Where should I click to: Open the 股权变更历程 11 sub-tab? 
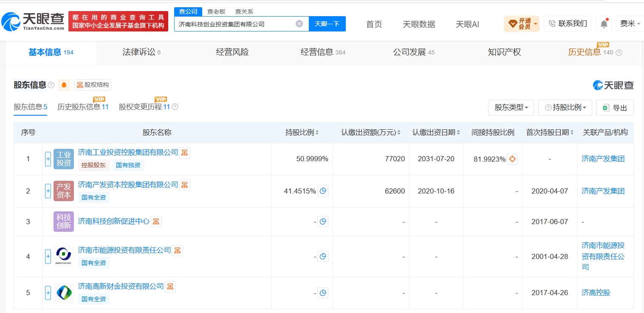point(144,107)
